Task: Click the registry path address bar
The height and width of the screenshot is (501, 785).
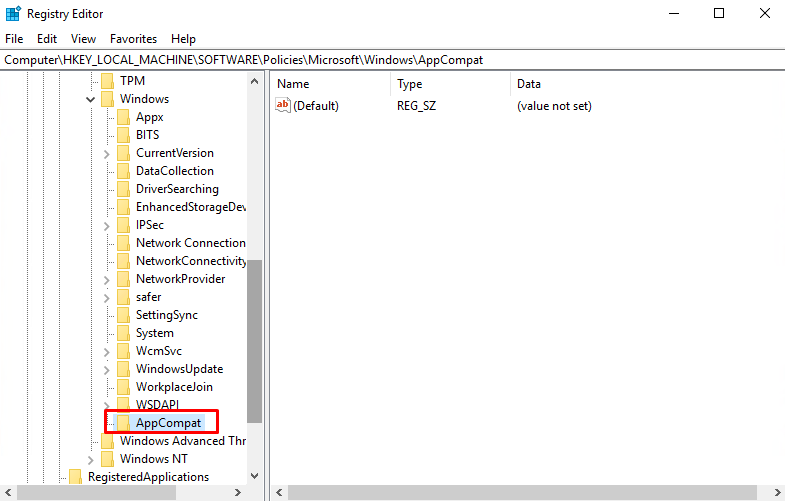Action: 392,60
